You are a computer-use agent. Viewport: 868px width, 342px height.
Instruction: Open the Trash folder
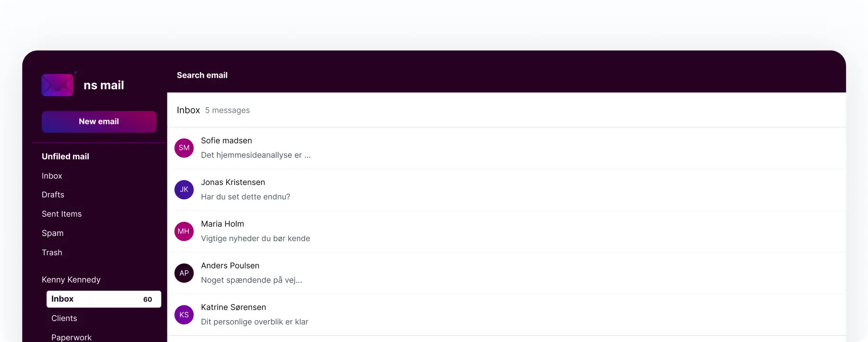(x=52, y=253)
